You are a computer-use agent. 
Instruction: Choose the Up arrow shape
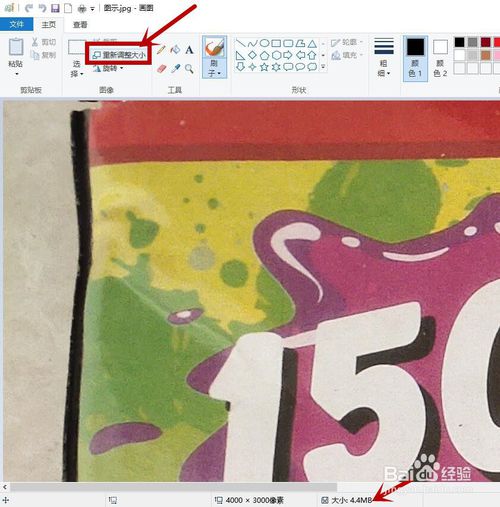point(312,55)
